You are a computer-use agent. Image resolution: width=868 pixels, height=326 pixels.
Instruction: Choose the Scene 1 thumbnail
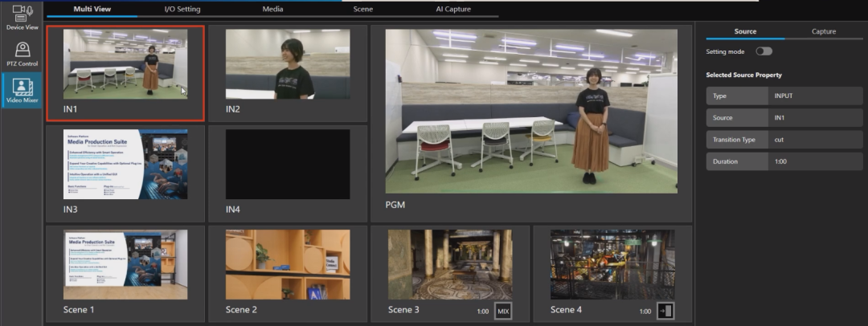pyautogui.click(x=125, y=265)
